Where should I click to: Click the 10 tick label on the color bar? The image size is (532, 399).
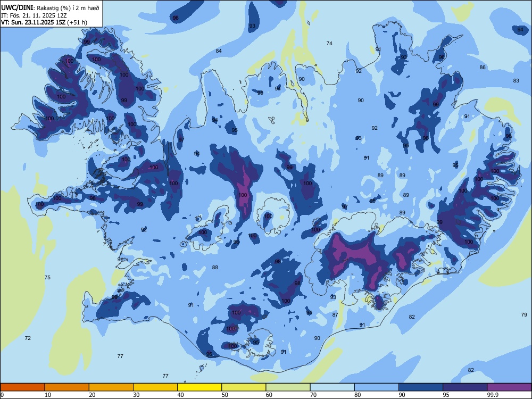pos(48,395)
